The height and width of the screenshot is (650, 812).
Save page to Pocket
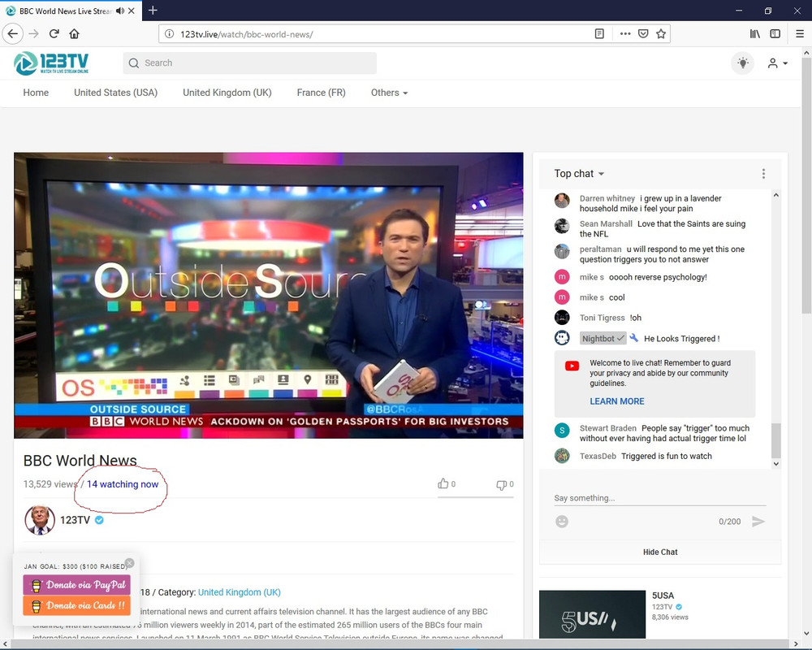(x=643, y=33)
